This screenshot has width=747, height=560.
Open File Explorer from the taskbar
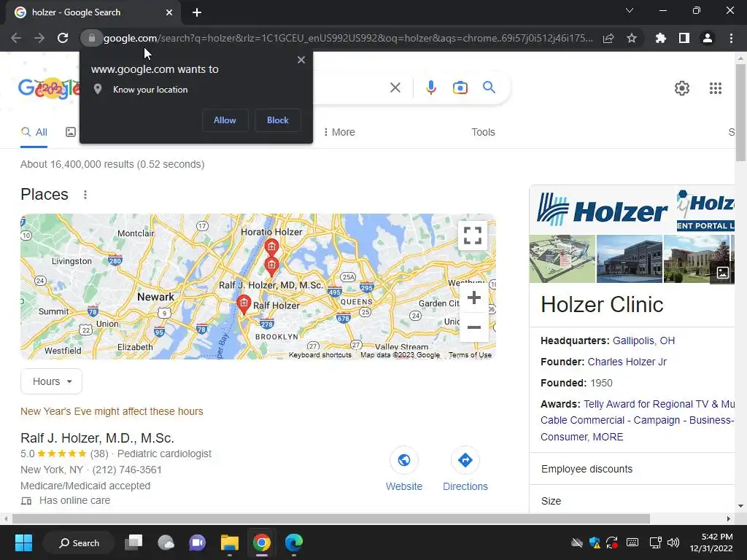(x=230, y=542)
